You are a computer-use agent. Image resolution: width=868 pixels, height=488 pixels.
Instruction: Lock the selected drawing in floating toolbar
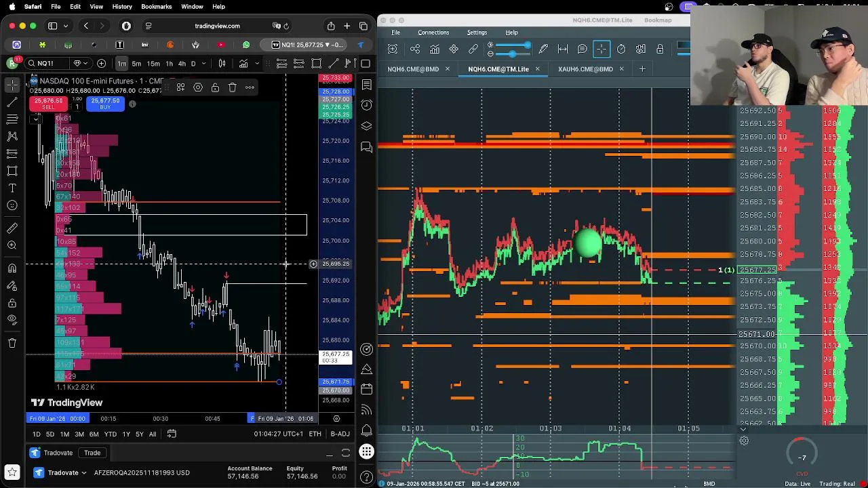pos(215,87)
